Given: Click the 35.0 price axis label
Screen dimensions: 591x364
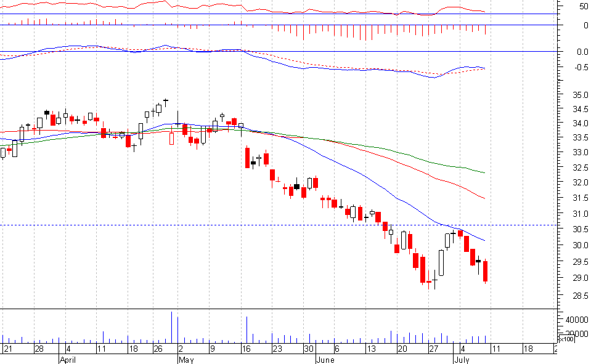Looking at the screenshot, I should point(581,95).
